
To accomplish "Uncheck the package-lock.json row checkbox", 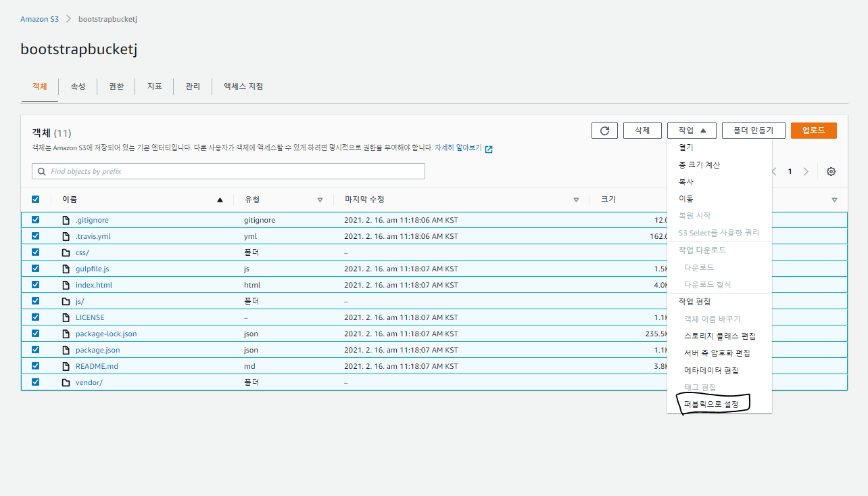I will [36, 334].
